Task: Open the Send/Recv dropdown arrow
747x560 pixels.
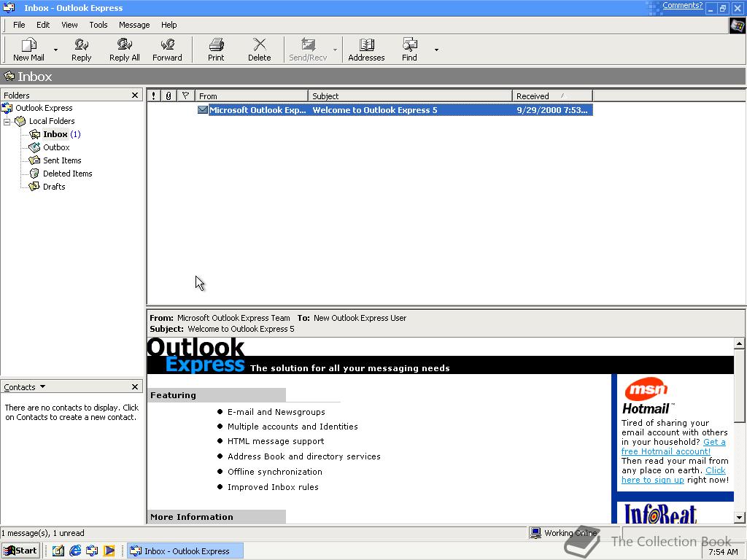Action: pos(335,50)
